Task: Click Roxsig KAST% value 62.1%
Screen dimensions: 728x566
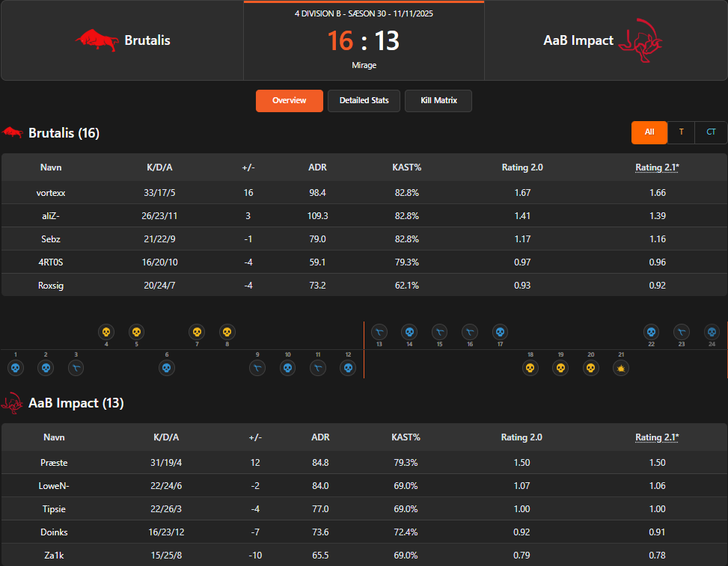Action: tap(407, 286)
